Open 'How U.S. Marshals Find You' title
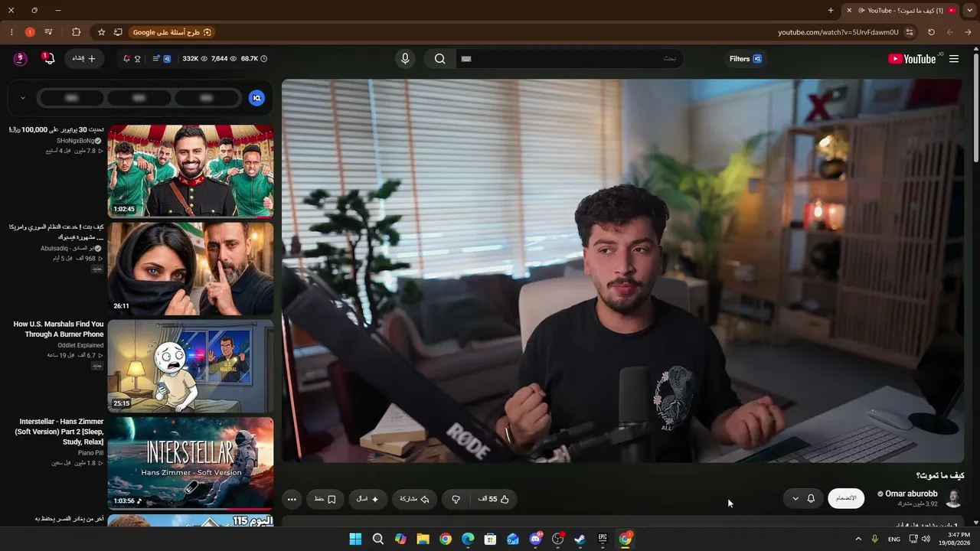Viewport: 980px width, 551px height. pyautogui.click(x=58, y=329)
